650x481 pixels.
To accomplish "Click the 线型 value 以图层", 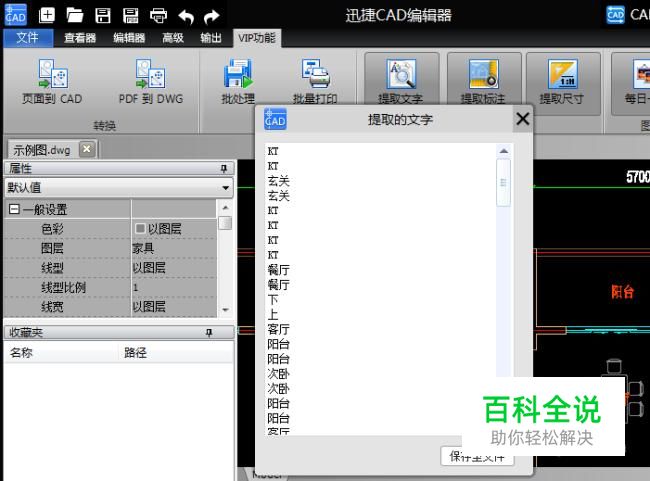I will click(x=174, y=267).
